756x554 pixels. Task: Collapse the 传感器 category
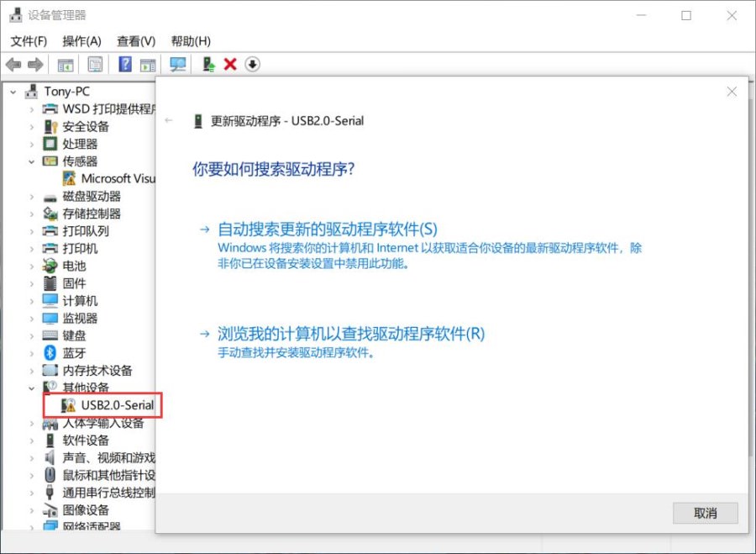point(32,161)
